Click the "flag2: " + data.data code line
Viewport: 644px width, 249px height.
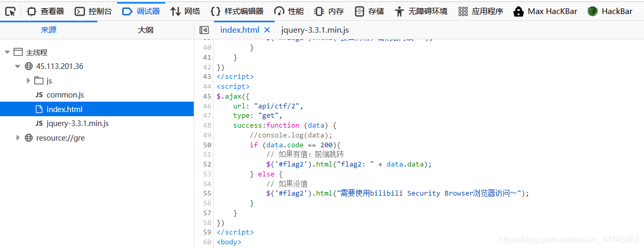tap(349, 164)
